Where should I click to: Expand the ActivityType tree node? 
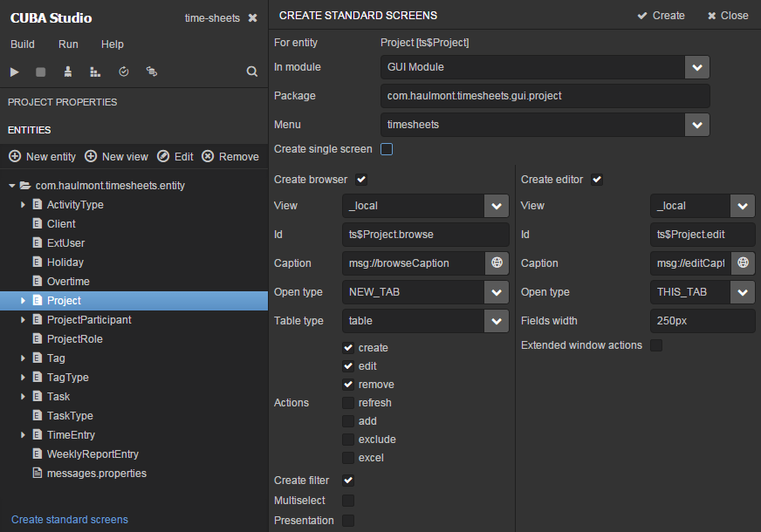pyautogui.click(x=23, y=205)
